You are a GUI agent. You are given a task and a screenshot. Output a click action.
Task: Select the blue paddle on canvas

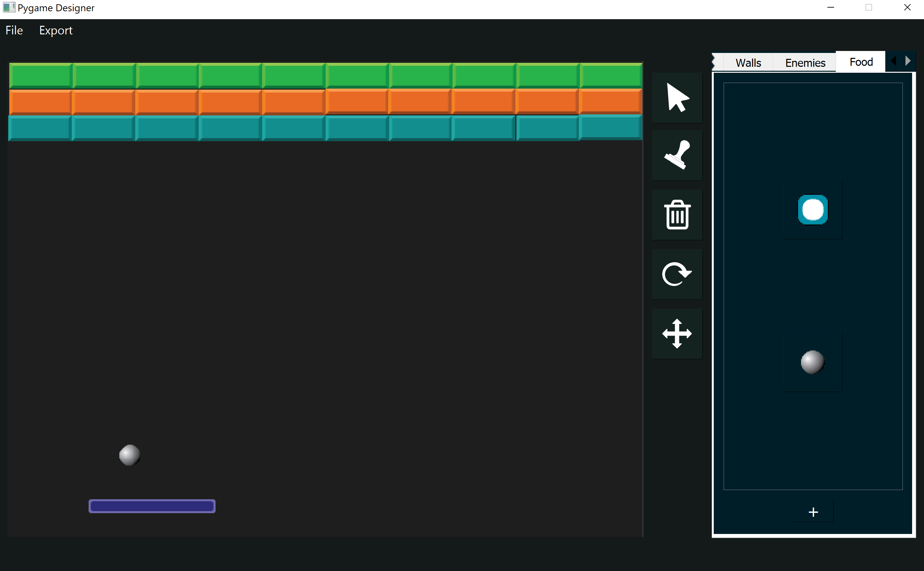click(x=152, y=506)
